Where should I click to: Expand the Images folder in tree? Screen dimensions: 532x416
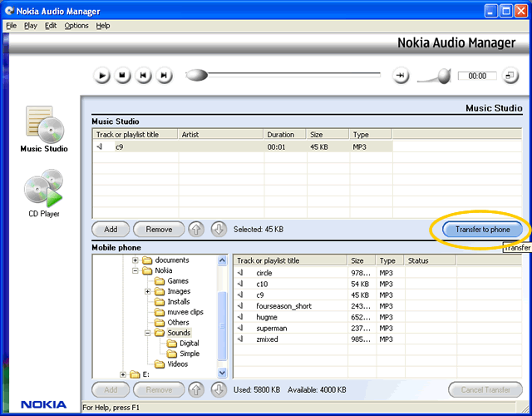click(147, 291)
